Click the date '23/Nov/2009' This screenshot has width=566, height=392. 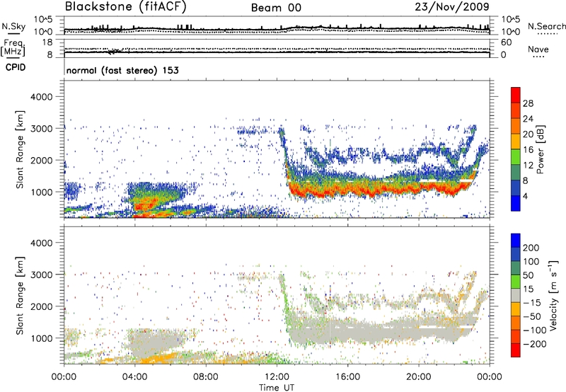coord(452,6)
